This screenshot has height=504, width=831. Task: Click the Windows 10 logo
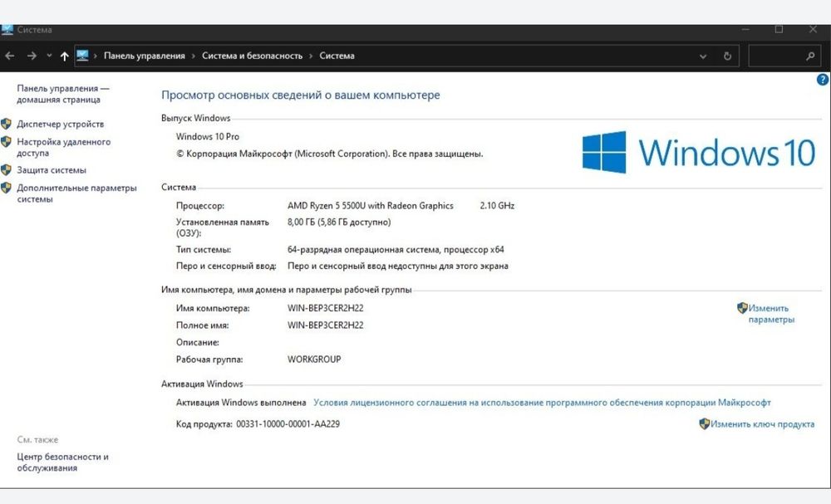(x=699, y=153)
